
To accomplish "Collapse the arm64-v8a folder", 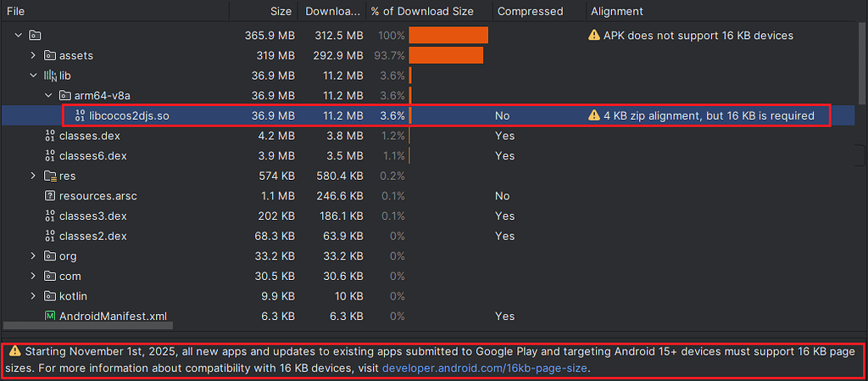I will click(48, 95).
